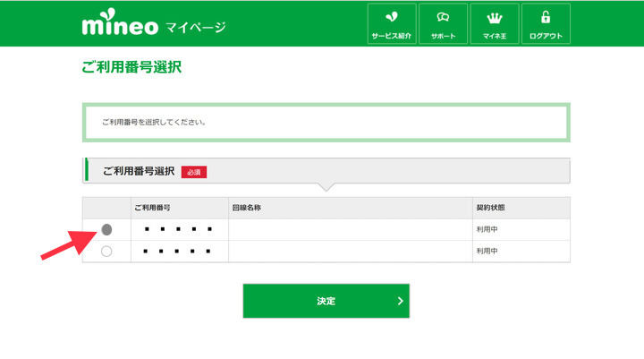Viewport: 644px width, 359px height.
Task: Click the 回線名称 column header
Action: click(x=246, y=208)
